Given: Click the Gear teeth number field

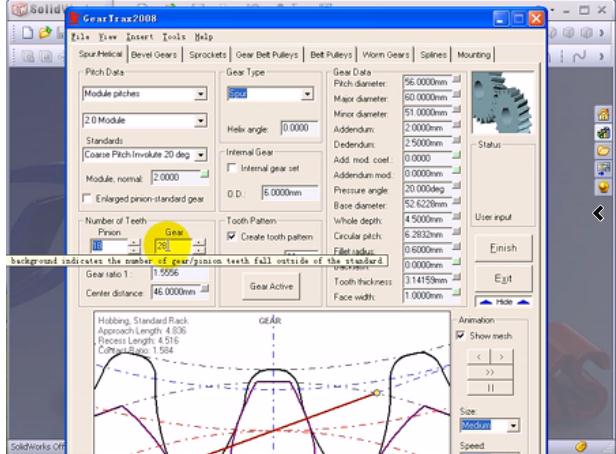Looking at the screenshot, I should (174, 246).
